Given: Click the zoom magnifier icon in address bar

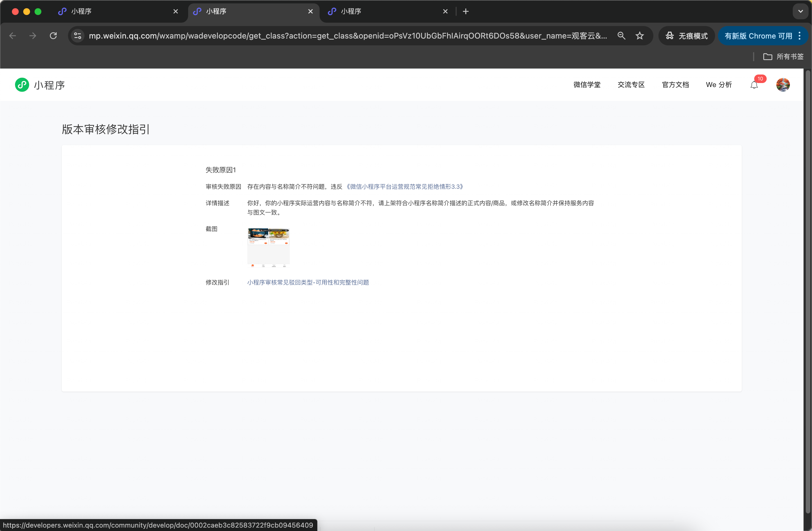Looking at the screenshot, I should (621, 36).
